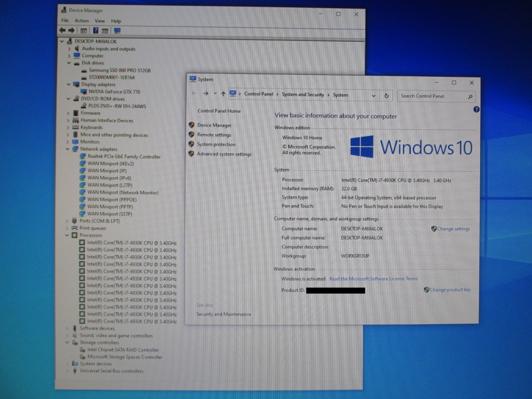
Task: Select Intel Chipset SATA RAID Controller
Action: tap(123, 350)
